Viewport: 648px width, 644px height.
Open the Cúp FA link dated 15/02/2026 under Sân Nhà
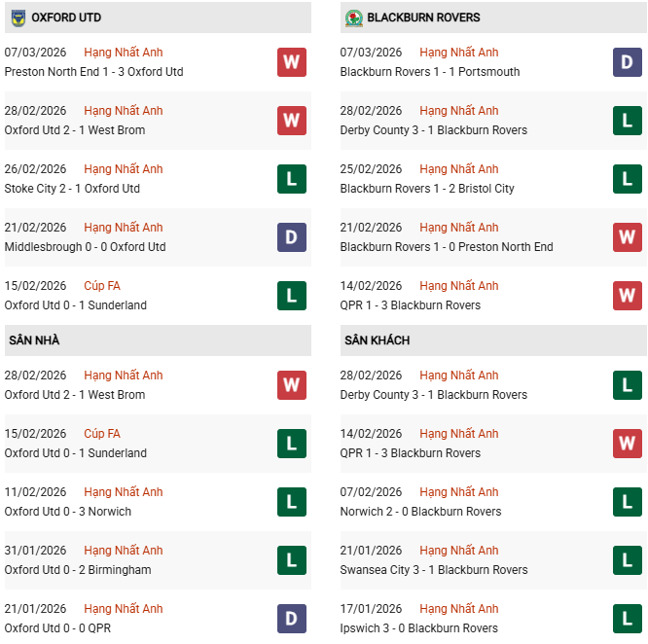[102, 434]
